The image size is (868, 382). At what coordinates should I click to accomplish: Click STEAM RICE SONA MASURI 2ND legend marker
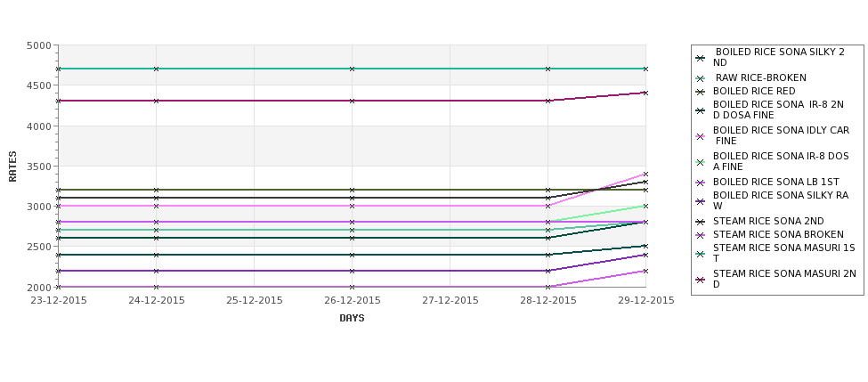point(701,280)
